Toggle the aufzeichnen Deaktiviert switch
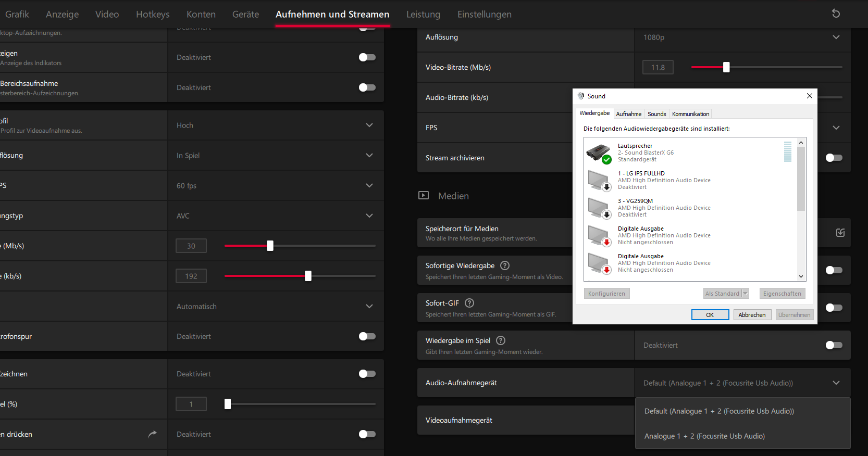 coord(367,374)
